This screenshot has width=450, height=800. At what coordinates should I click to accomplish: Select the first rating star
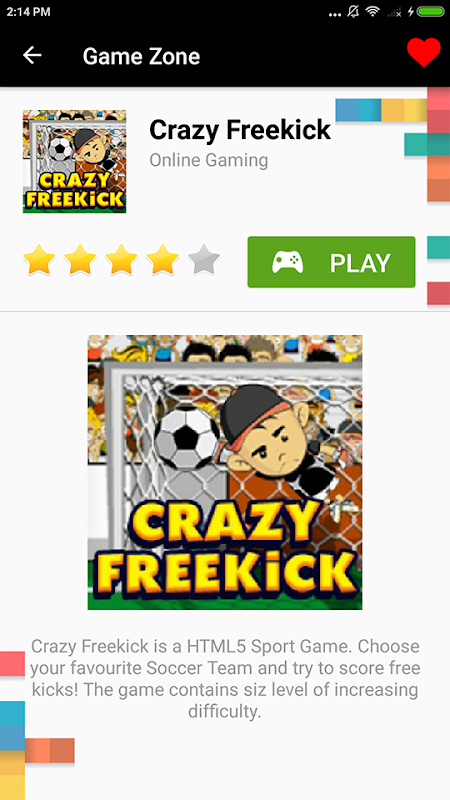click(39, 260)
